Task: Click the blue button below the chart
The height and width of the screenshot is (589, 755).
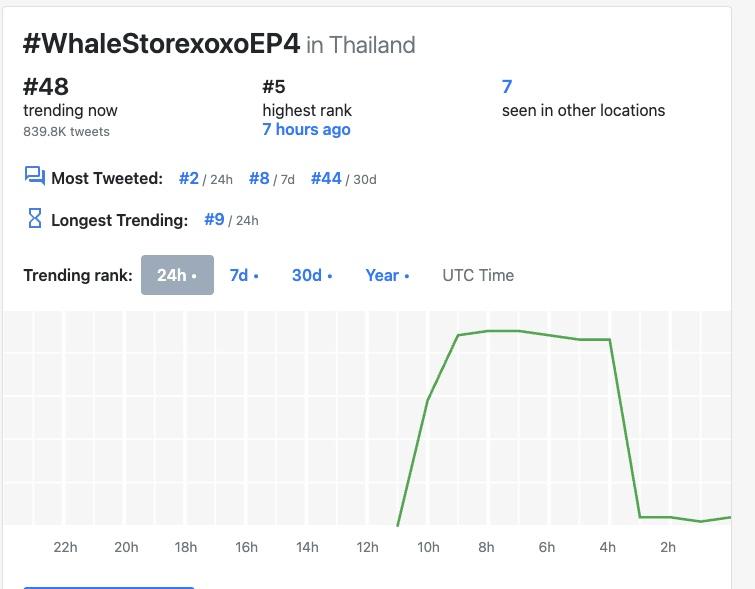Action: [108, 586]
